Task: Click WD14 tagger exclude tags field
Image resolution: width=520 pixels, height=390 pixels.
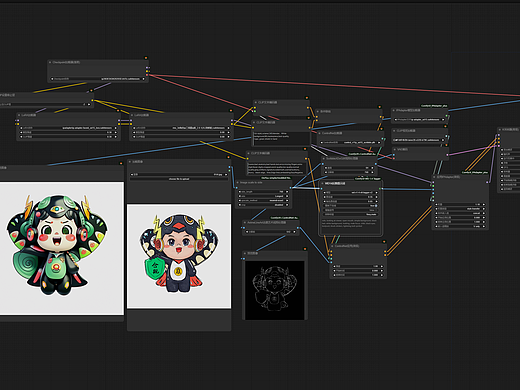Action: [351, 214]
